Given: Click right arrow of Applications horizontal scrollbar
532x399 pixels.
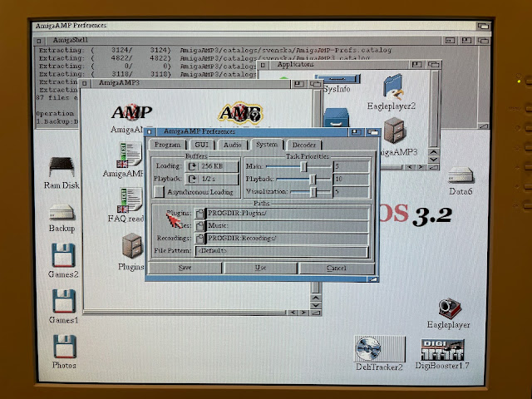Looking at the screenshot, I should coord(421,167).
